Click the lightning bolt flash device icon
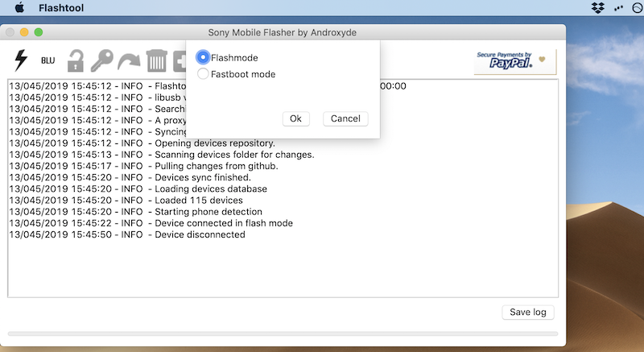The width and height of the screenshot is (644, 352). [19, 60]
